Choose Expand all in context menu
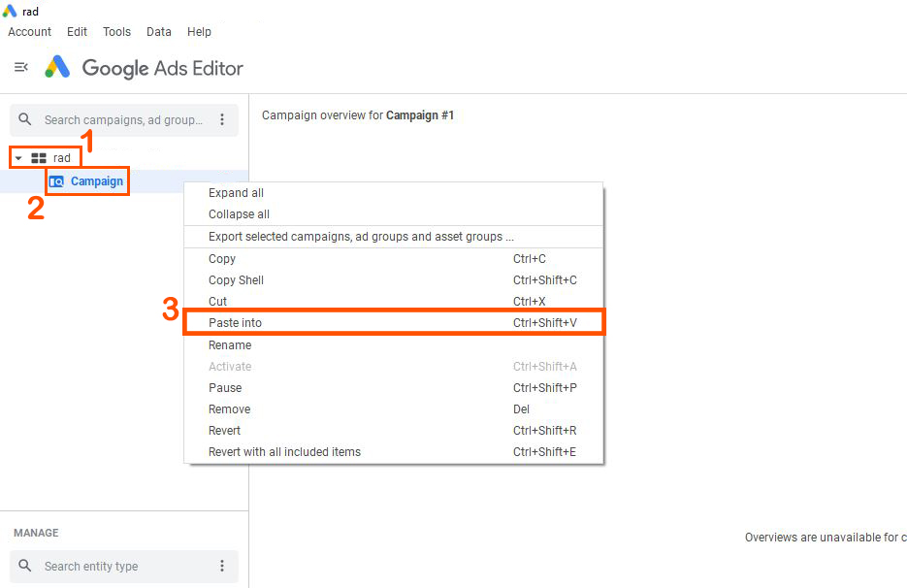 point(393,193)
